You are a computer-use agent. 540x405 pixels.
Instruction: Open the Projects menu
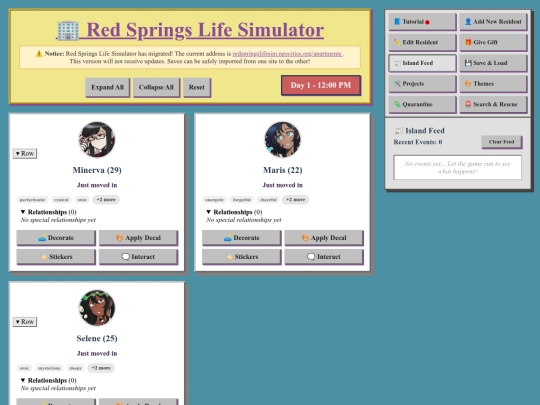click(x=422, y=84)
